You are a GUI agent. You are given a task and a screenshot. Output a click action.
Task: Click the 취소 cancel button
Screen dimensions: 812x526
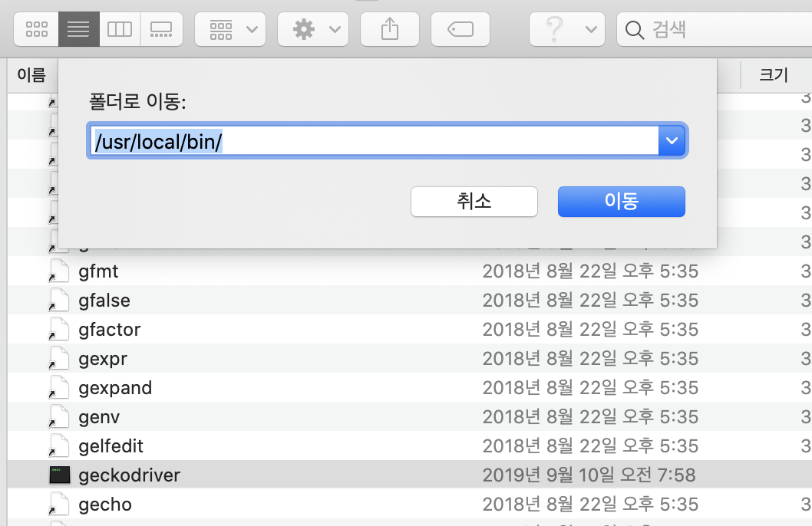(474, 202)
